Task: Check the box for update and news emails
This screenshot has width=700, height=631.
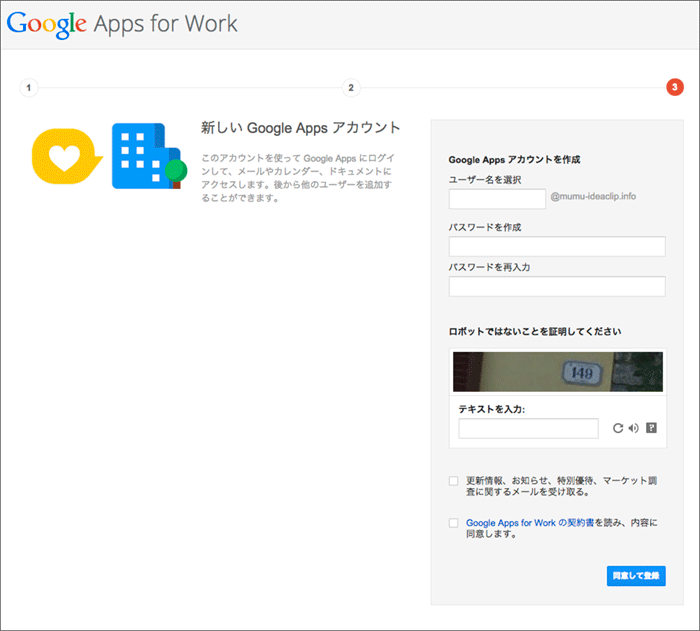Action: coord(454,481)
